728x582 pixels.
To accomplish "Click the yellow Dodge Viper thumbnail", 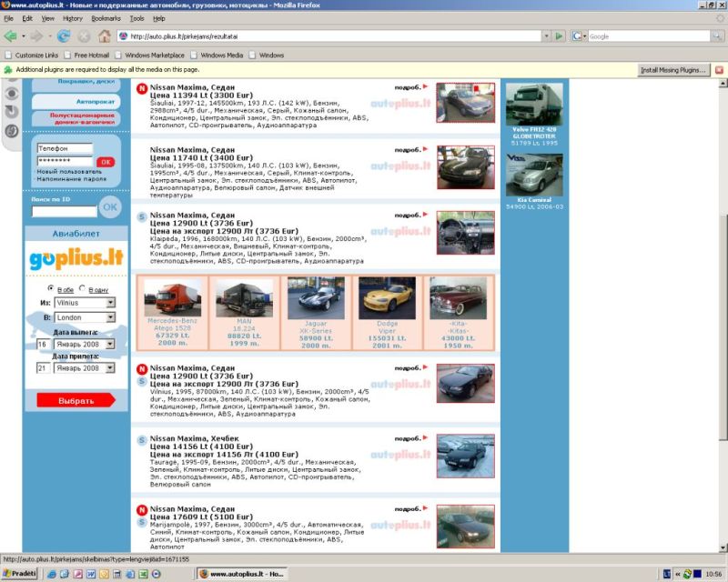I will coord(387,297).
